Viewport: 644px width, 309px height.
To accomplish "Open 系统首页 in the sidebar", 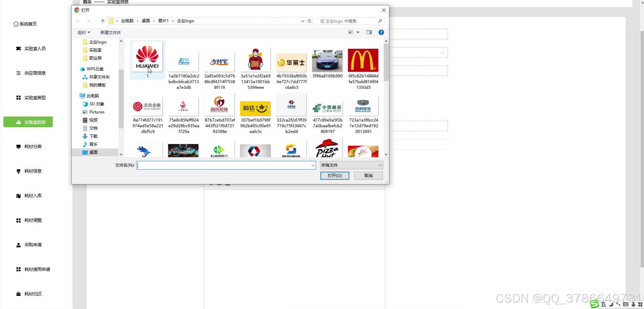I will pos(25,24).
